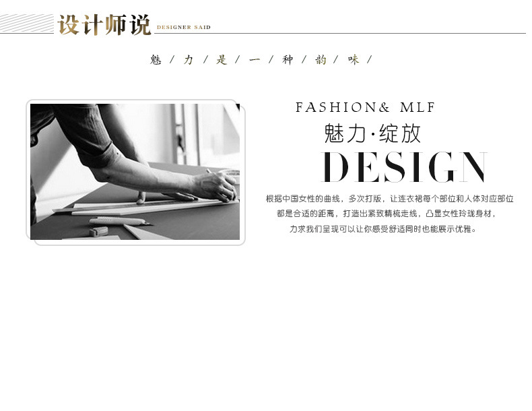This screenshot has height=411, width=532.
Task: Click the 魅 character in the tagline
Action: click(x=156, y=60)
